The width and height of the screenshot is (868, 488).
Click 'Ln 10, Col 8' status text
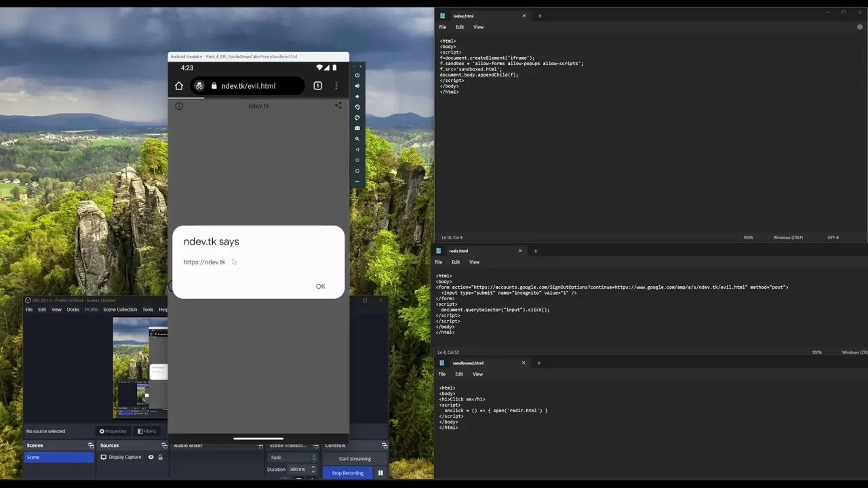pyautogui.click(x=452, y=238)
